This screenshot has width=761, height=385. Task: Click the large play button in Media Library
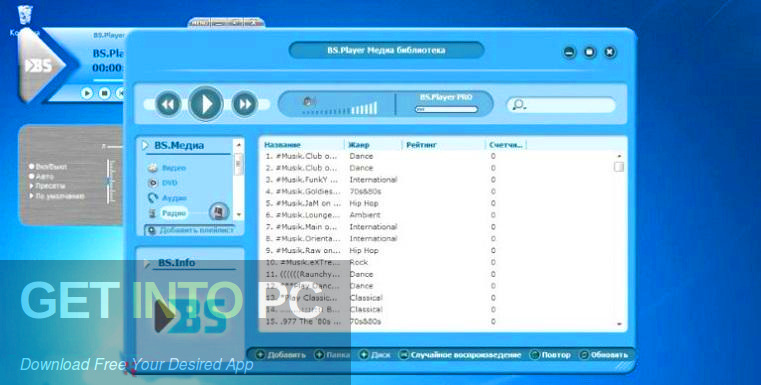[206, 103]
